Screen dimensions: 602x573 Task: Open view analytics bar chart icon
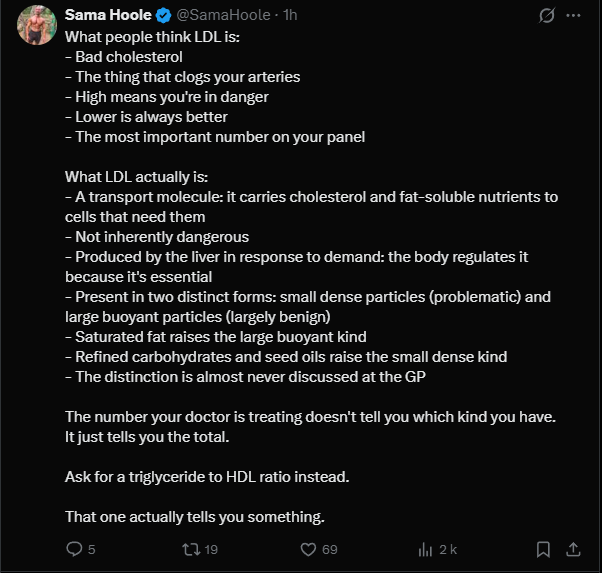tap(425, 549)
